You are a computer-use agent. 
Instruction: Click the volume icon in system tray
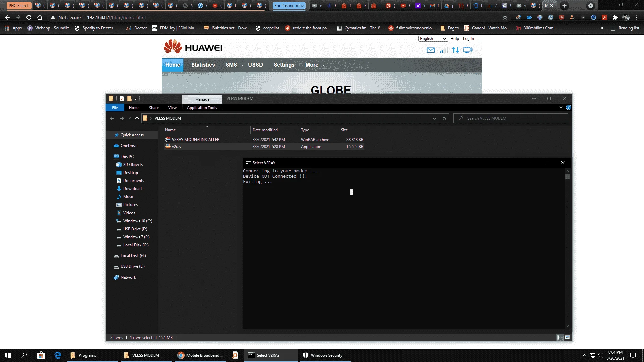click(x=600, y=355)
